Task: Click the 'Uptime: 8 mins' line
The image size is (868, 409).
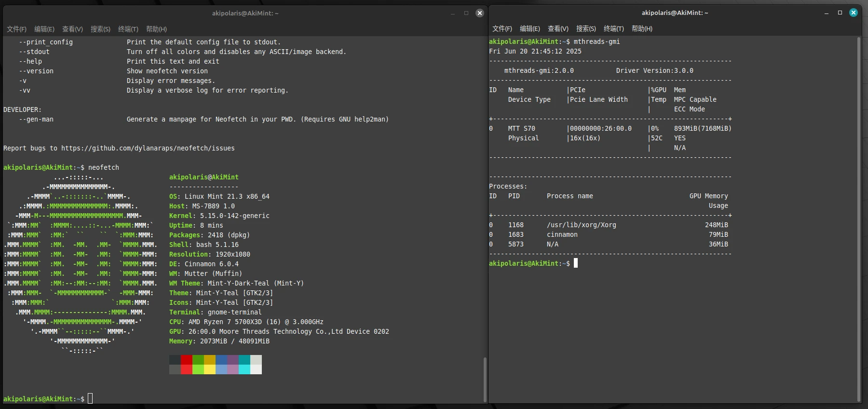Action: point(196,225)
